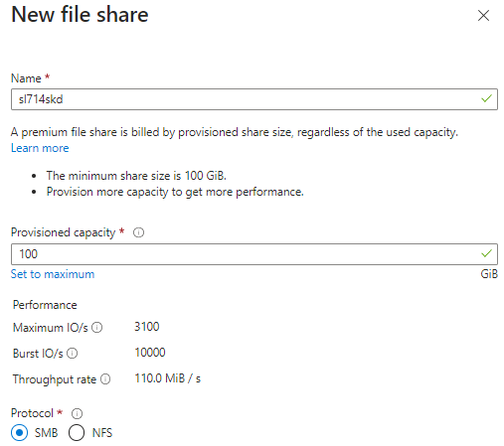Click the GiB unit label
Viewport: 504px width, 446px height.
coord(489,274)
